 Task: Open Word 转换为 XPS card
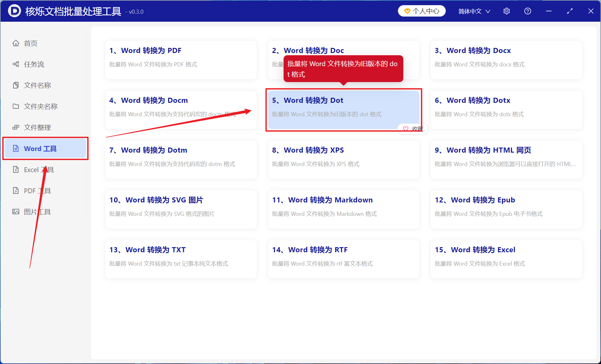pos(344,159)
